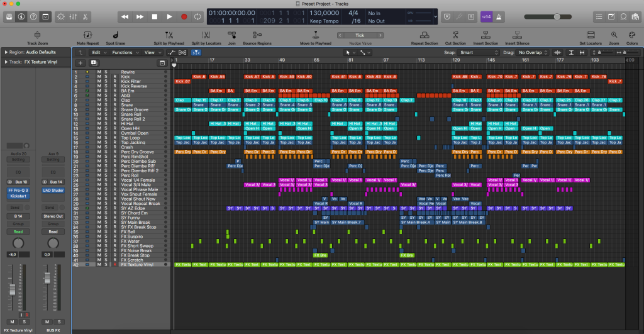Toggle the Flex show button

(183, 53)
